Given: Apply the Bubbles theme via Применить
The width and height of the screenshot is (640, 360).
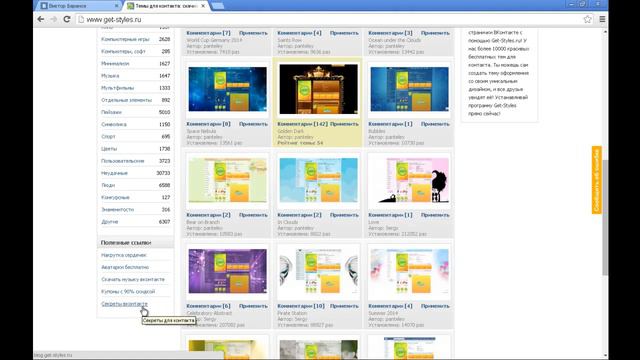Looking at the screenshot, I should point(436,124).
